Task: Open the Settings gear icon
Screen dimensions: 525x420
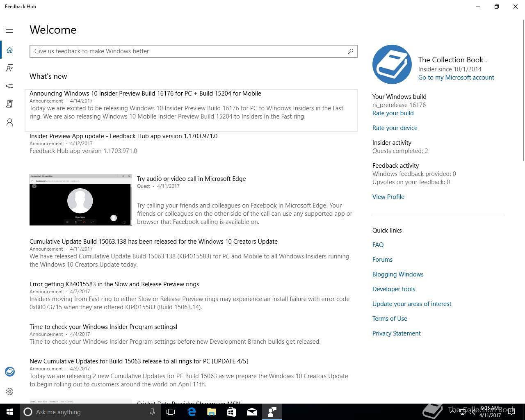Action: [x=10, y=392]
